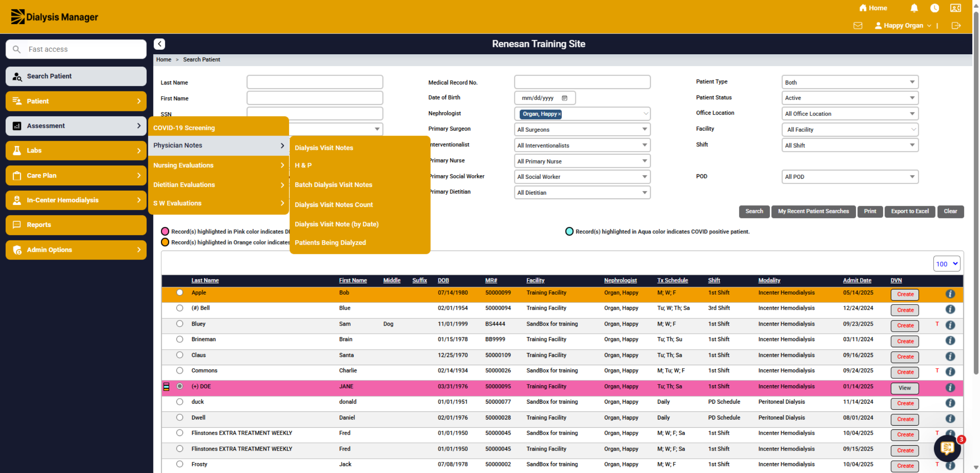
Task: Select H & P menu entry
Action: point(303,165)
